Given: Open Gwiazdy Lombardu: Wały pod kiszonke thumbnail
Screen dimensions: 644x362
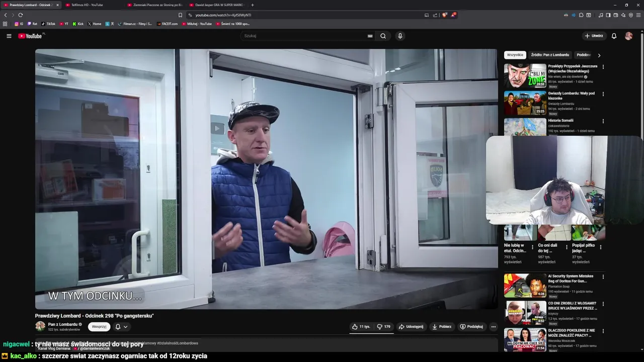Looking at the screenshot, I should (525, 103).
